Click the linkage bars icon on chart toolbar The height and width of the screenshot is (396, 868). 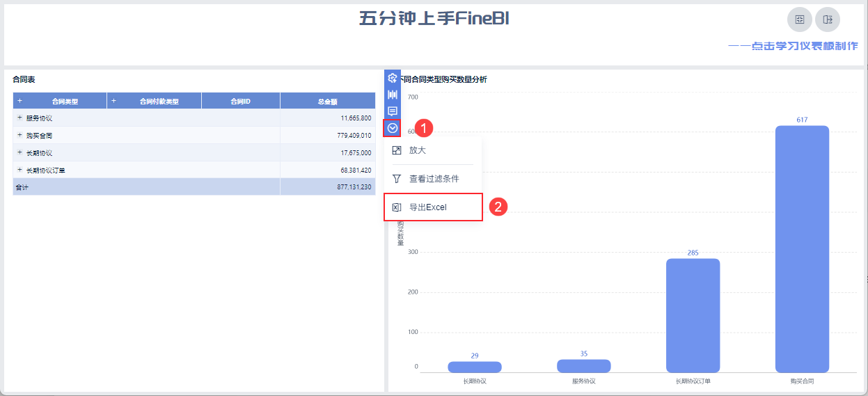pos(393,95)
